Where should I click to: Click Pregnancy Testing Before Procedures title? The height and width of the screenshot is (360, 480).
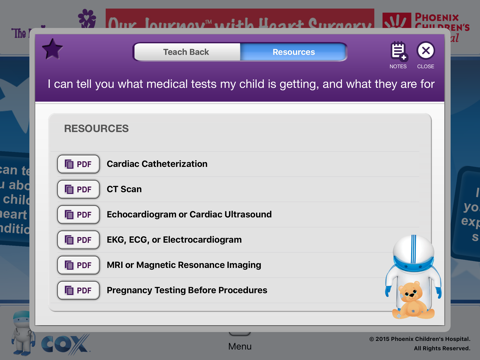(x=187, y=290)
